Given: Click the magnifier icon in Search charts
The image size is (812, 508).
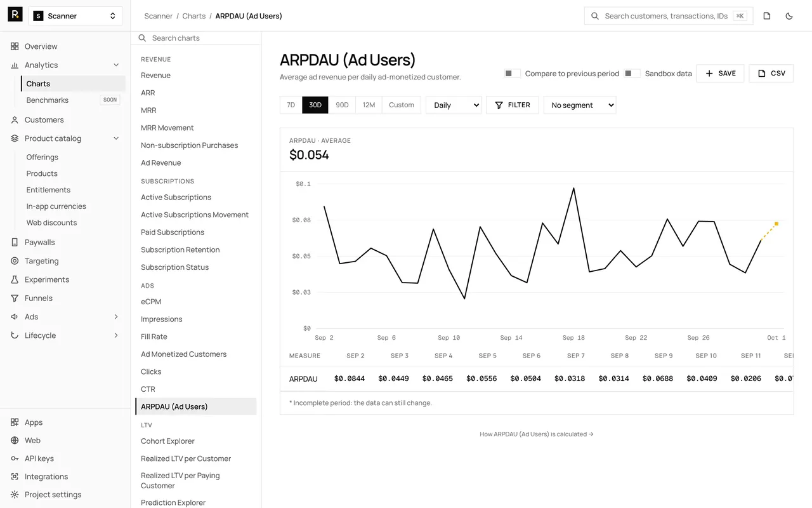Looking at the screenshot, I should pos(143,38).
